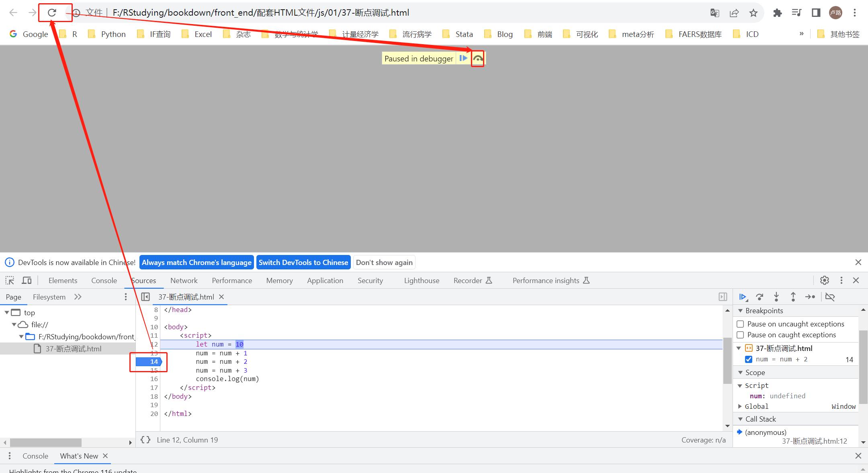Open DevTools customize three-dot menu

841,280
